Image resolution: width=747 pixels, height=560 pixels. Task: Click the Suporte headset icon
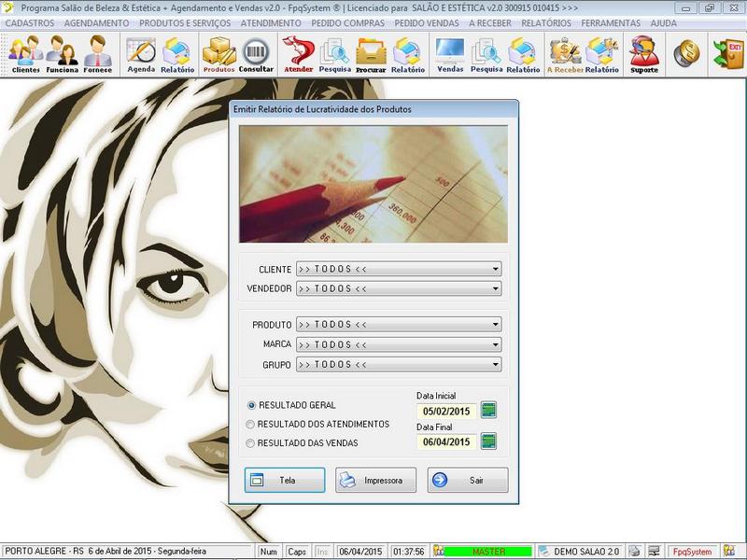(644, 55)
